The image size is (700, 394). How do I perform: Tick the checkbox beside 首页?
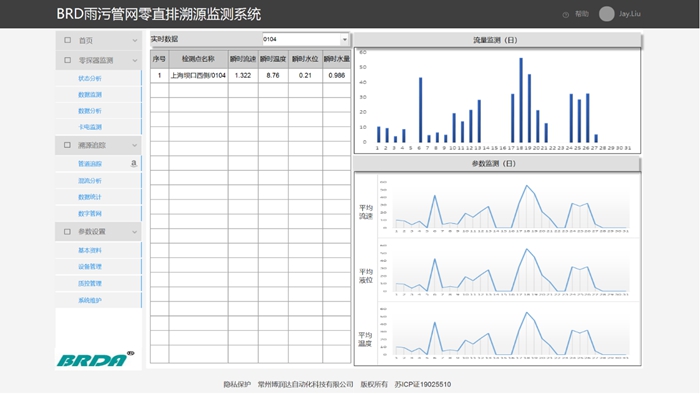coord(67,40)
